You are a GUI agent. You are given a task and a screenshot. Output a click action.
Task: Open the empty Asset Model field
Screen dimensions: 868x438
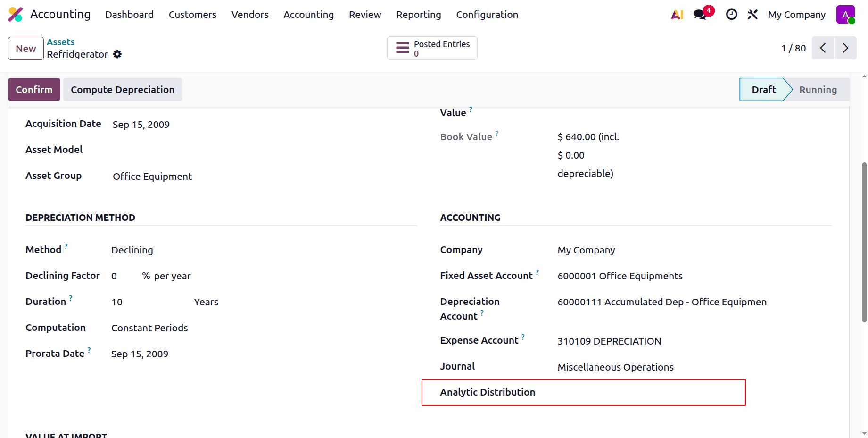click(265, 150)
